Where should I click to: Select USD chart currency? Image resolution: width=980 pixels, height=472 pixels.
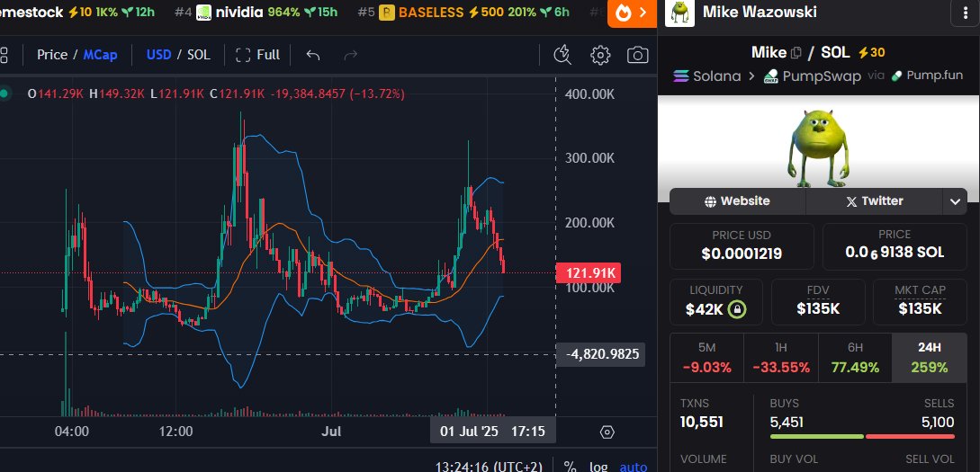158,55
